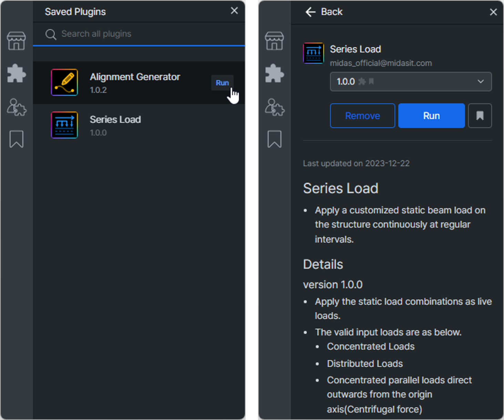Click Last updated on 2023-12-22 text
Viewport: 504px width, 420px height.
(356, 164)
